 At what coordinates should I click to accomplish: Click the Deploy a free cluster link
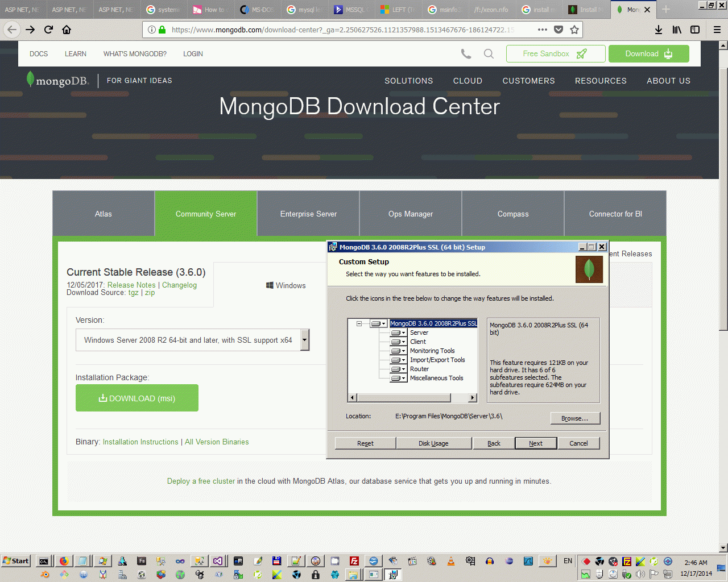click(x=201, y=481)
